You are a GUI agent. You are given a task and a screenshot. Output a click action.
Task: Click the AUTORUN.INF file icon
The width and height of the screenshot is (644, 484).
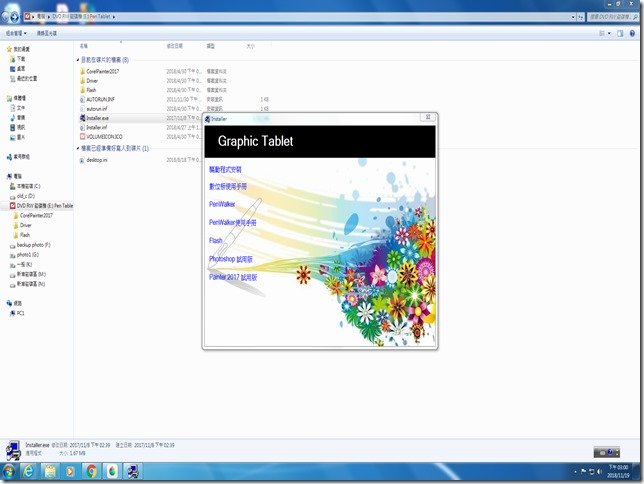(x=81, y=100)
